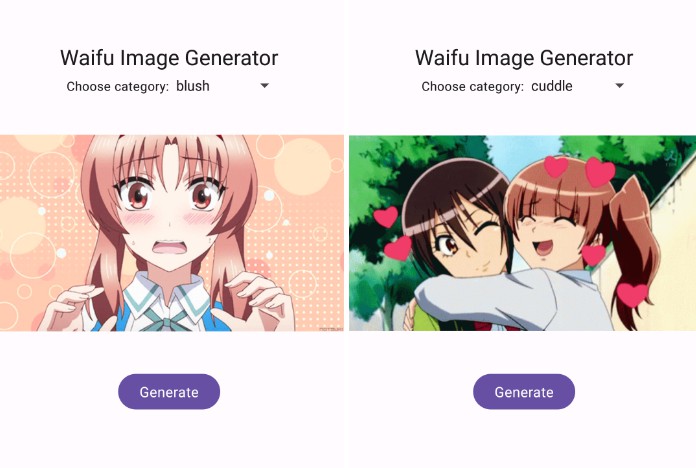Image resolution: width=696 pixels, height=468 pixels.
Task: Click the Waifu Image Generator title above blush
Action: pos(169,58)
